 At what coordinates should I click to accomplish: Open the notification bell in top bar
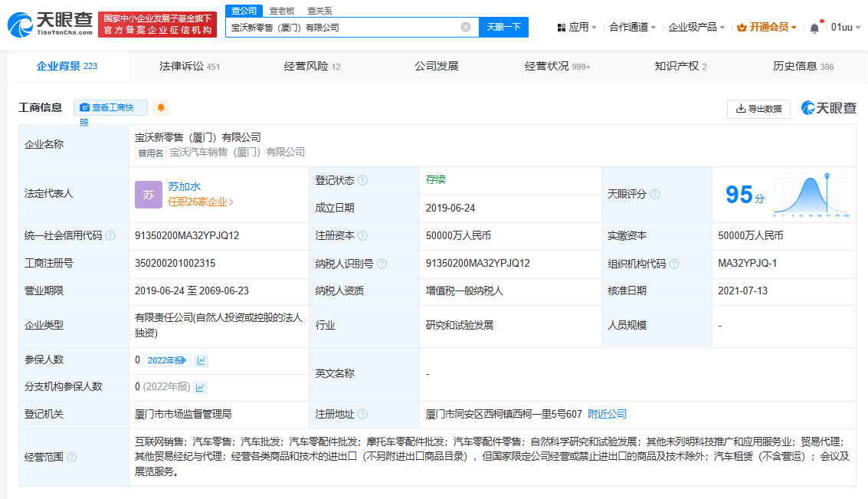814,27
